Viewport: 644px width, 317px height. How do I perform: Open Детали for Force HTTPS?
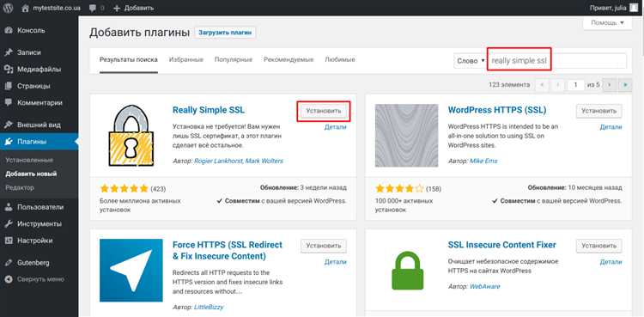336,262
